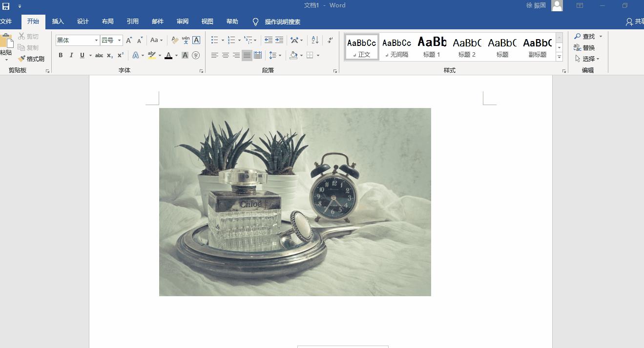Open the 布局 ribbon tab

coord(107,22)
